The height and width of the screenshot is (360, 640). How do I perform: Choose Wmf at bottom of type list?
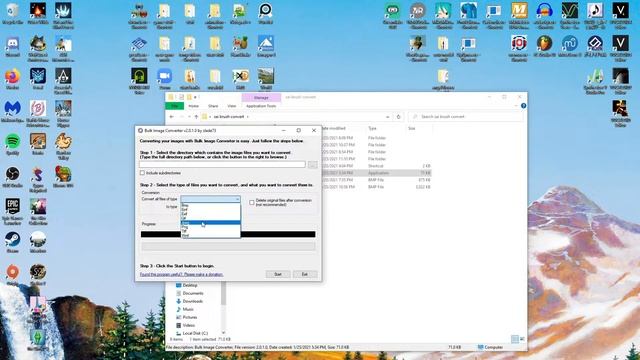[211, 236]
